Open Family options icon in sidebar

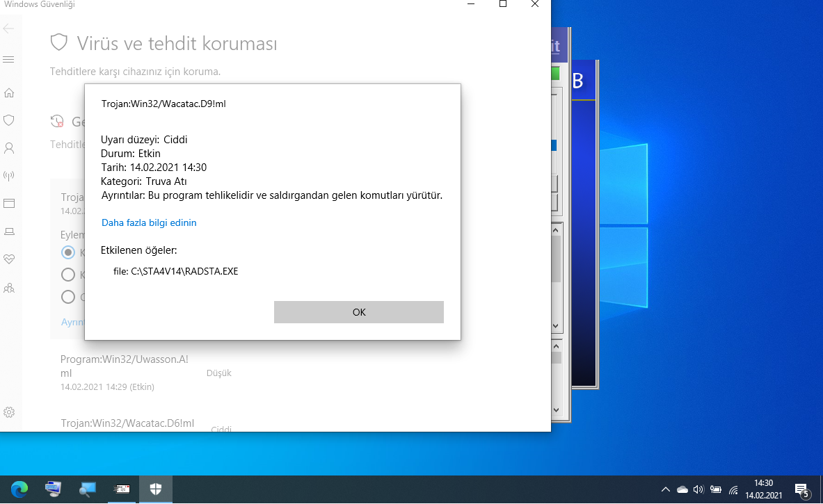coord(9,287)
